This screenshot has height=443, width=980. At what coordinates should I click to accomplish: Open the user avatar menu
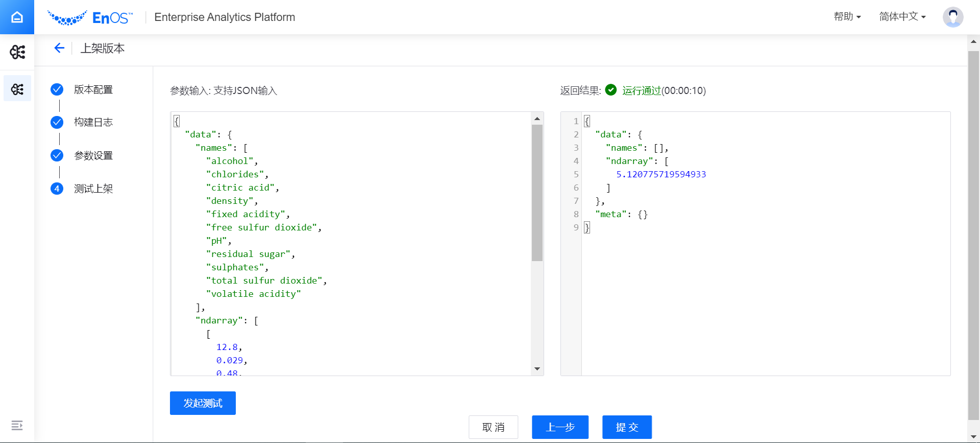[x=952, y=17]
